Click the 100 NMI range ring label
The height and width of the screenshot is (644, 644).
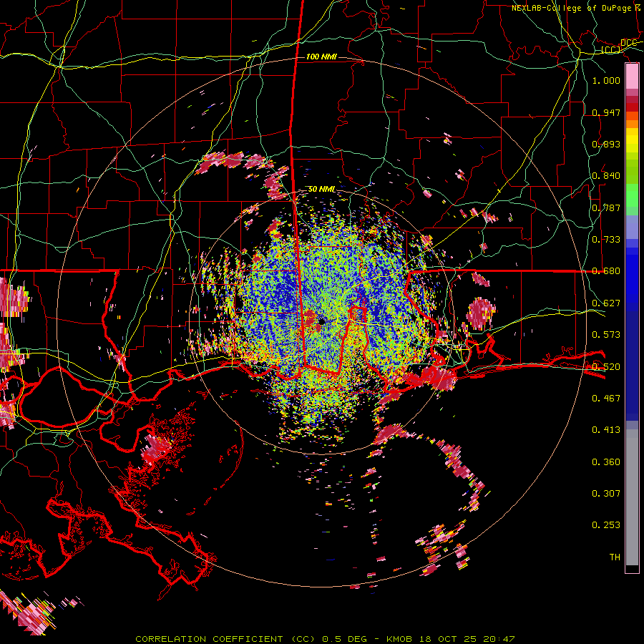(321, 57)
